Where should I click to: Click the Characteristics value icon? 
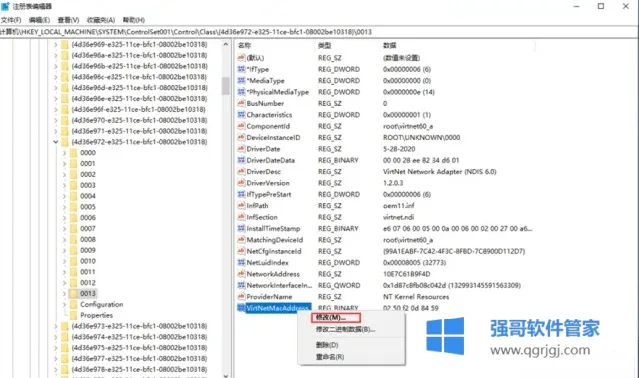point(241,115)
